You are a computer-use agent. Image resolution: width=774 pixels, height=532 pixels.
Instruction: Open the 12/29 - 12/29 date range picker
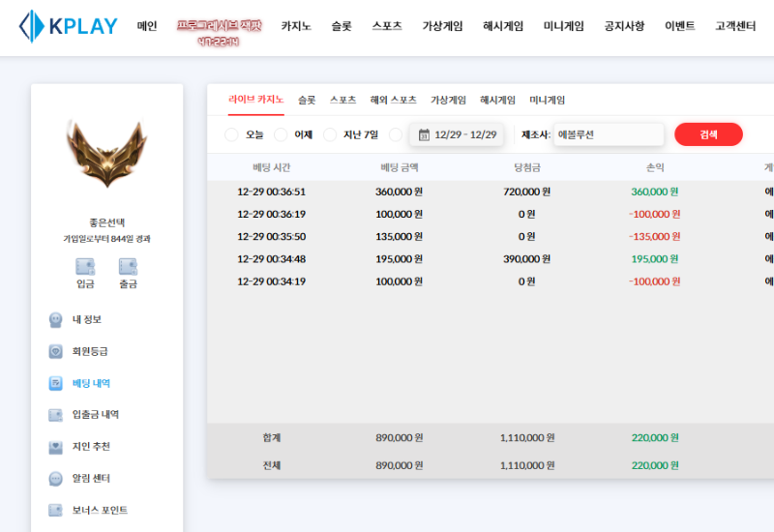457,134
